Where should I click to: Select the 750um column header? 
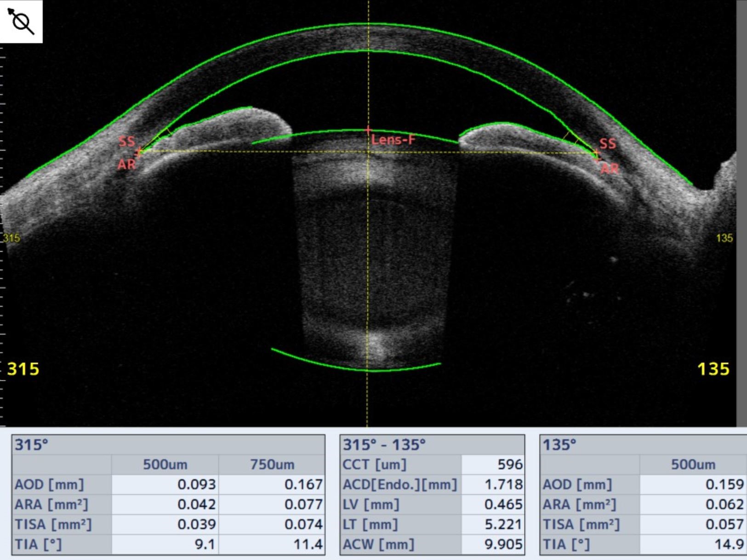pos(272,464)
